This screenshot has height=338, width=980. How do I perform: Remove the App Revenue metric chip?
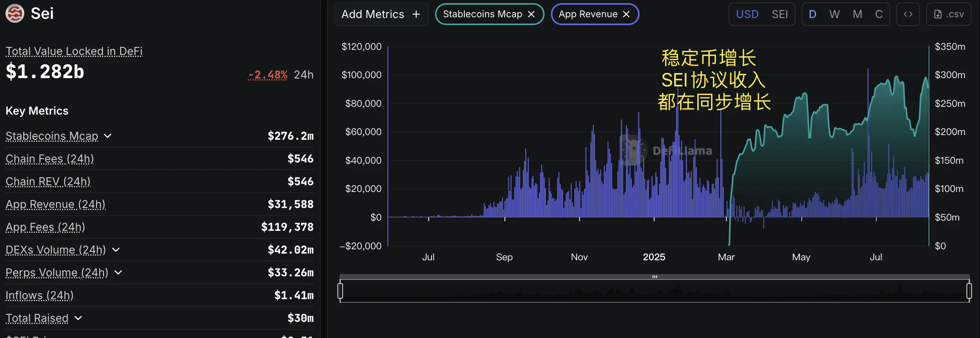626,14
